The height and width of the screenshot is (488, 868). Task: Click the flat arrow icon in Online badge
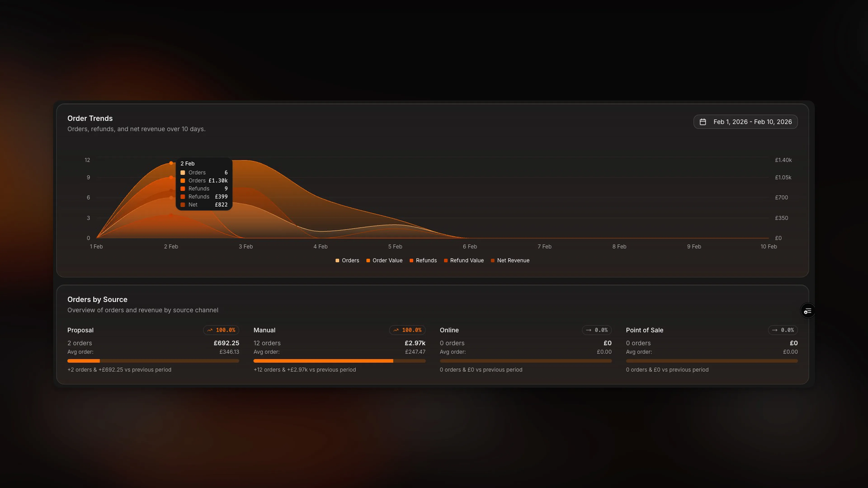click(589, 330)
